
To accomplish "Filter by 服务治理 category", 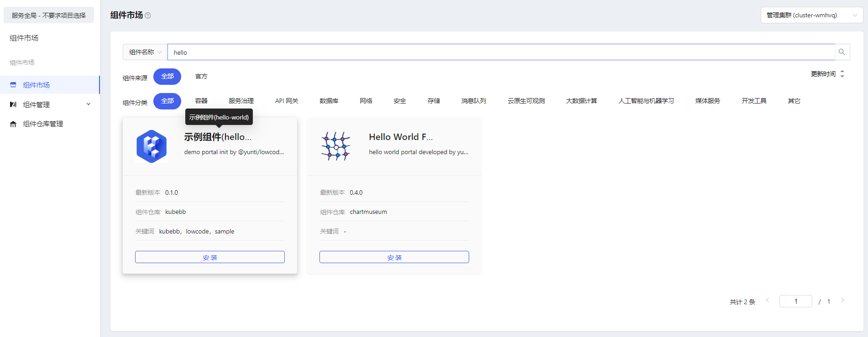I will point(241,101).
